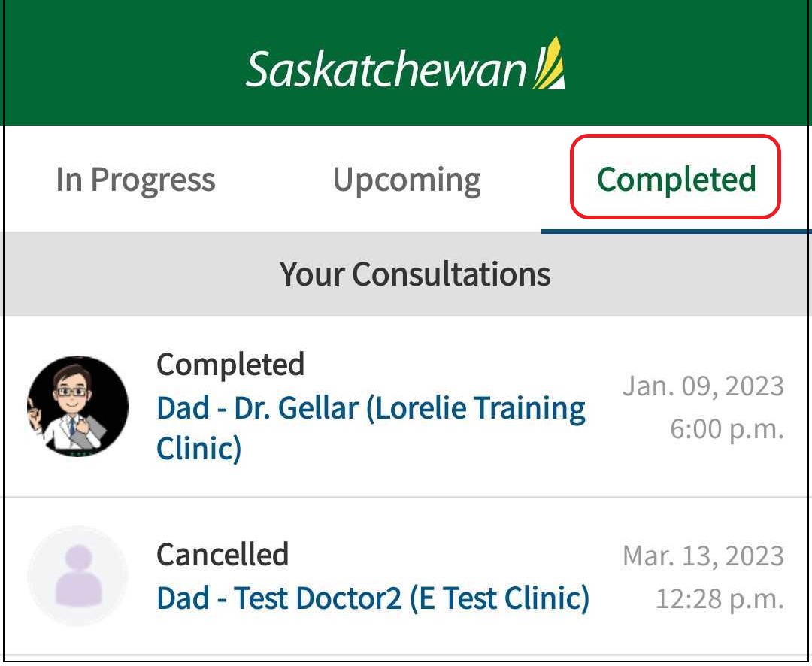Image resolution: width=812 pixels, height=666 pixels.
Task: Open the Dad - Dr. Gellar consultation link
Action: click(x=371, y=408)
